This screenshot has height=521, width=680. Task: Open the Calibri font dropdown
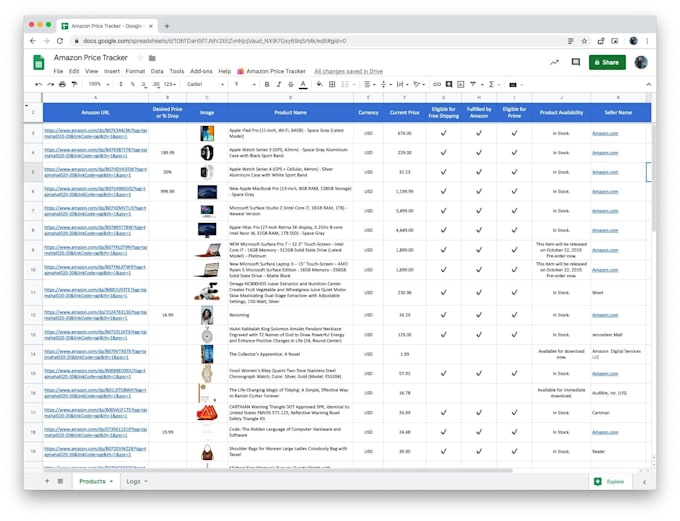[206, 84]
